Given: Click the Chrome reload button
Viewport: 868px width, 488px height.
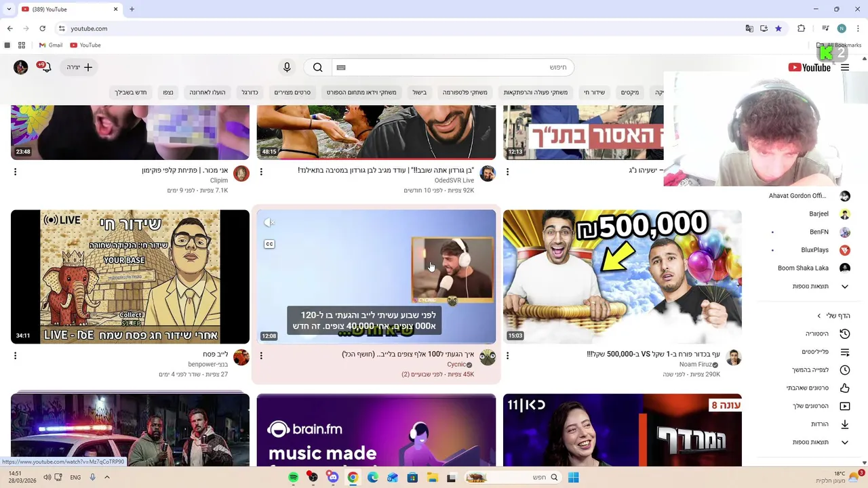Looking at the screenshot, I should click(x=42, y=28).
